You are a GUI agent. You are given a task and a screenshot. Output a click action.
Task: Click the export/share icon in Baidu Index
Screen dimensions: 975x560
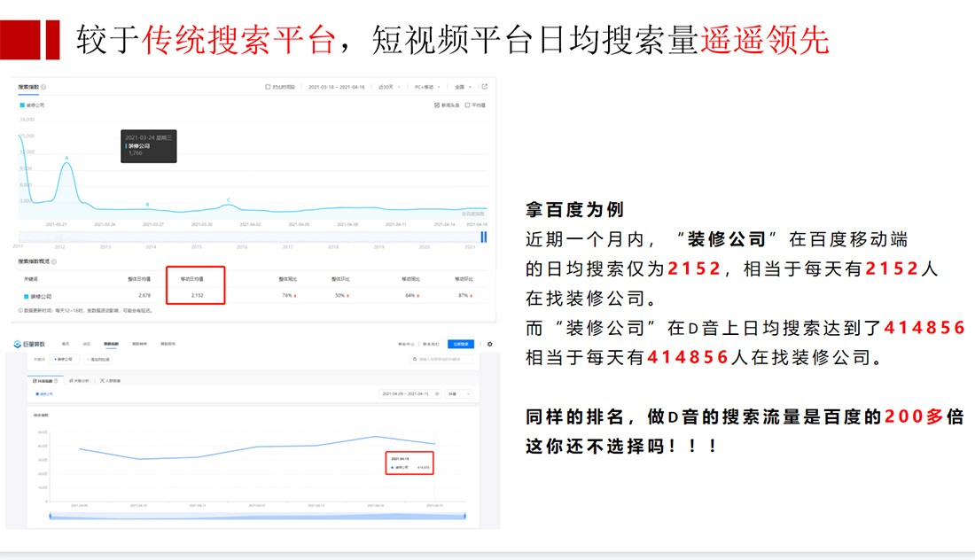tap(485, 87)
